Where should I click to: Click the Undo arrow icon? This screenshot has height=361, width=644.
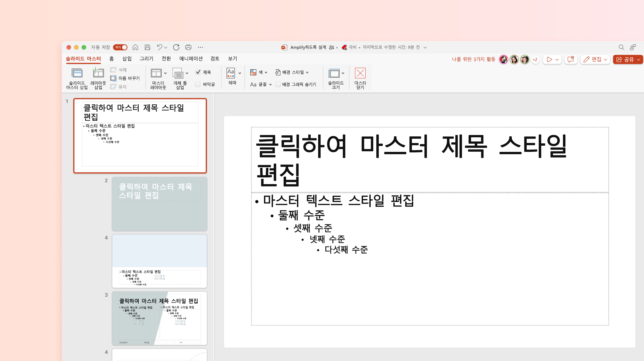pos(159,47)
